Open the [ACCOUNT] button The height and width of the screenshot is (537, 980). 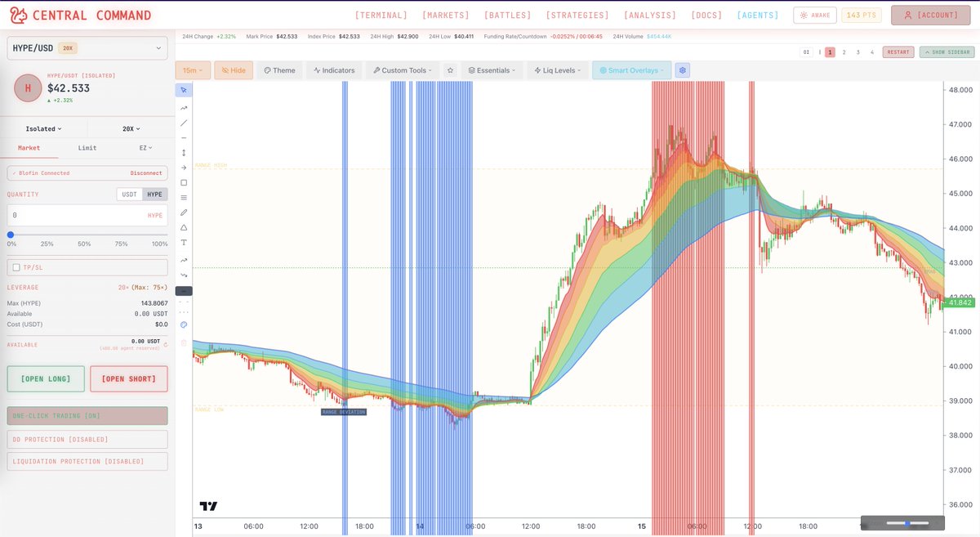coord(932,15)
